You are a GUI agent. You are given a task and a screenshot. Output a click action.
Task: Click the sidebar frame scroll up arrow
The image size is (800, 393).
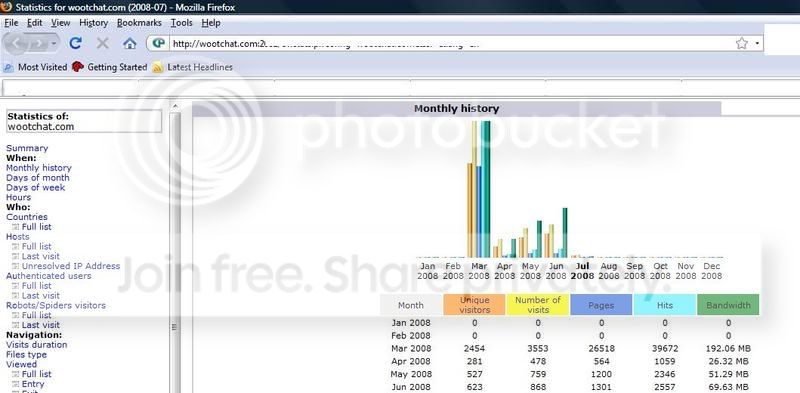(175, 107)
